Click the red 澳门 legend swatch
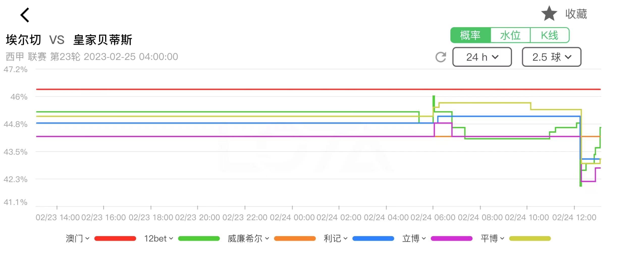 (x=115, y=239)
